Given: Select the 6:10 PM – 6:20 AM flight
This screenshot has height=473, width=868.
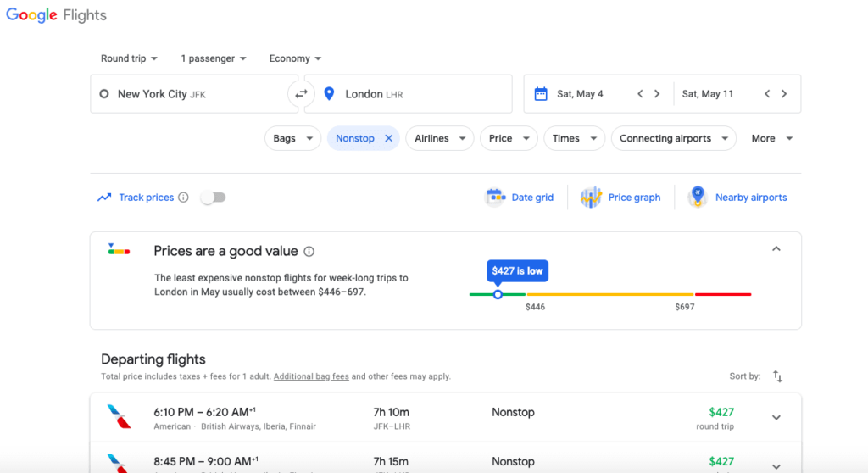Looking at the screenshot, I should (x=446, y=418).
